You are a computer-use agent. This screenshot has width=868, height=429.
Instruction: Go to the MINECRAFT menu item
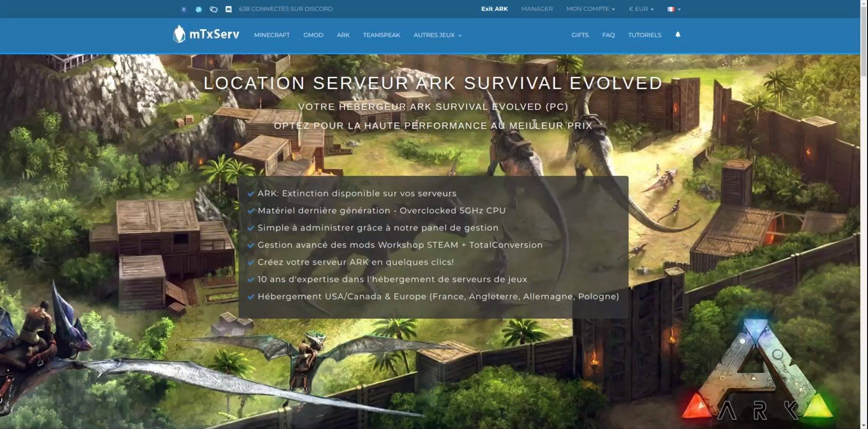[x=272, y=35]
